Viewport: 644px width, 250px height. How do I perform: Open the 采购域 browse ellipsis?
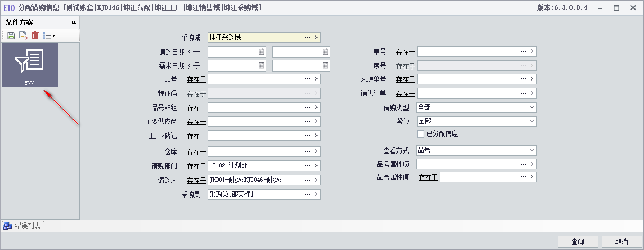click(x=307, y=38)
